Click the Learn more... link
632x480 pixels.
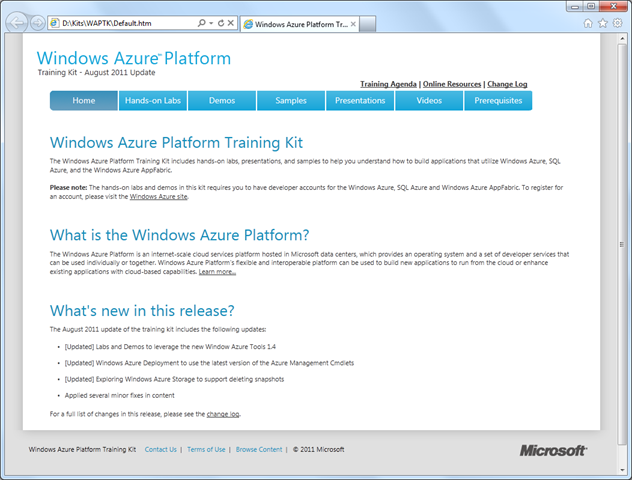(217, 272)
